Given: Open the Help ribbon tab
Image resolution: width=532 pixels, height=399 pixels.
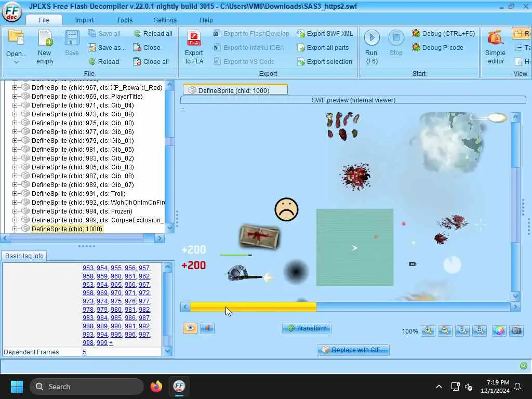Looking at the screenshot, I should [x=206, y=20].
